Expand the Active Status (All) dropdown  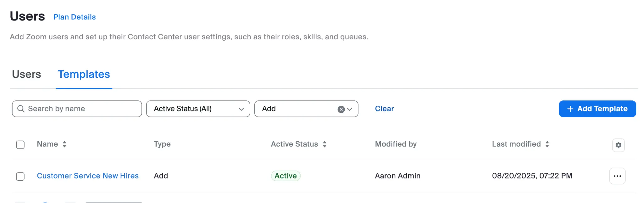198,109
